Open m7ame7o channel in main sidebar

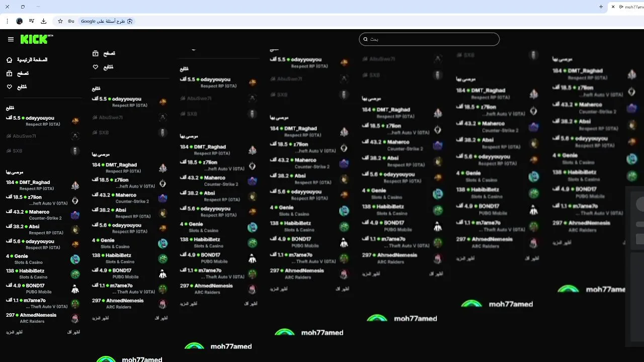tap(43, 303)
